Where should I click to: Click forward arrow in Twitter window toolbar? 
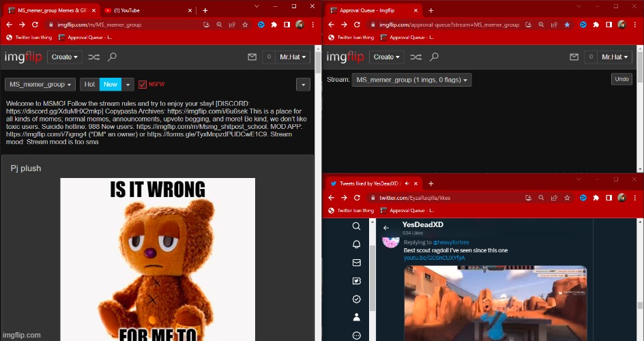(344, 198)
